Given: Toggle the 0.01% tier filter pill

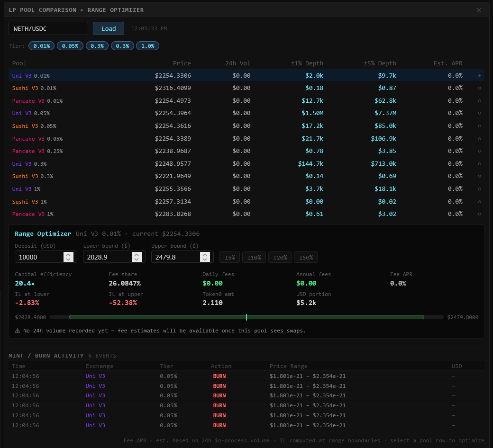Looking at the screenshot, I should tap(42, 46).
